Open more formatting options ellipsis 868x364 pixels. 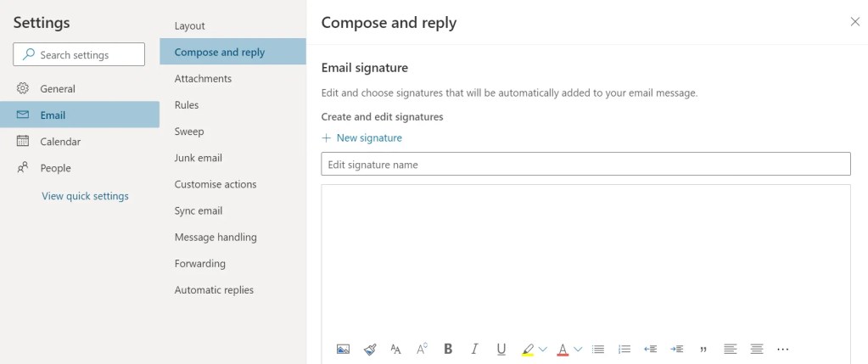(782, 349)
